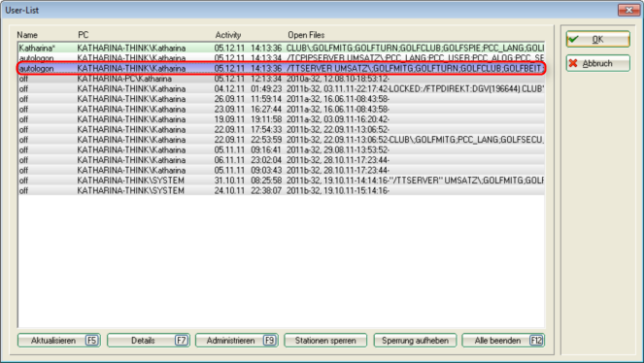
Task: Click the F7 key badge on Details
Action: pos(181,341)
